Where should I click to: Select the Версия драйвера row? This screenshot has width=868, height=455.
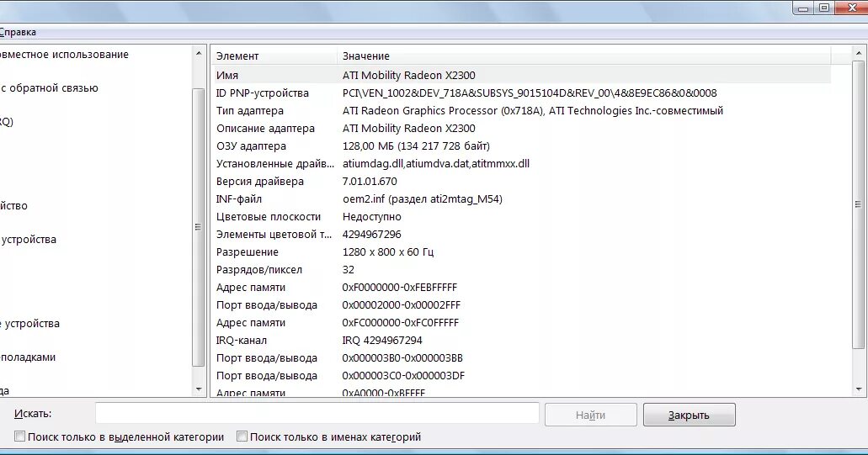point(522,182)
